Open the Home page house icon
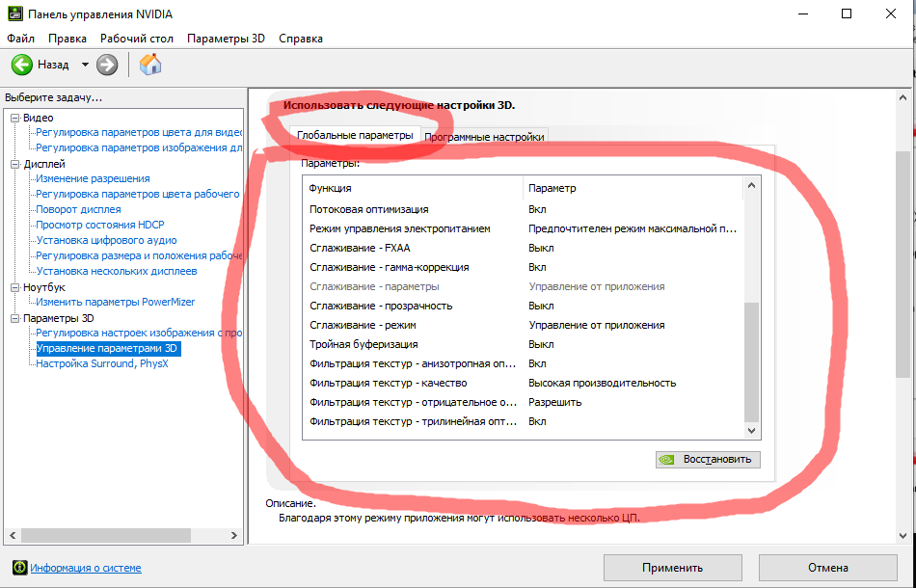 click(x=150, y=65)
